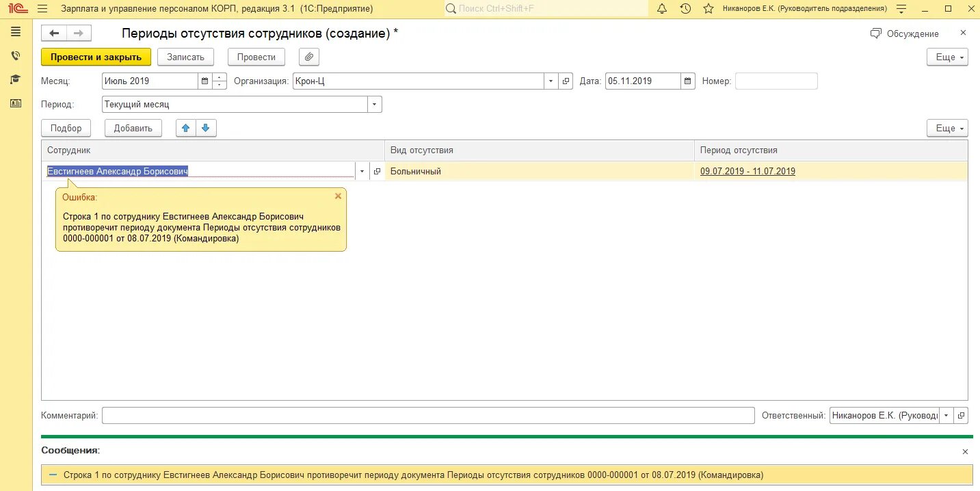Close the document form tab

click(x=963, y=33)
